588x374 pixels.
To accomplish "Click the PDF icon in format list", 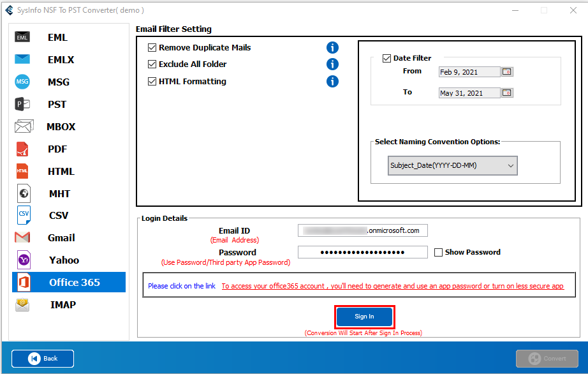I will pyautogui.click(x=22, y=149).
